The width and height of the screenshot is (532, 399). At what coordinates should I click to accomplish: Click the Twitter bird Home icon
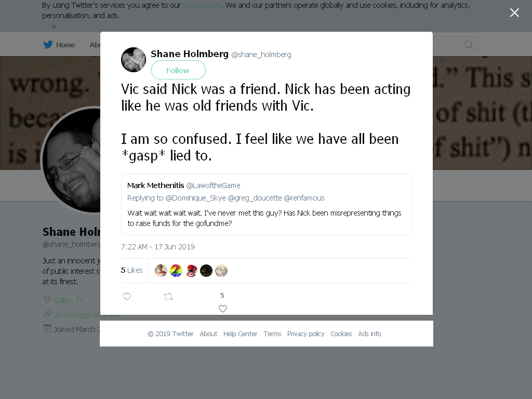[48, 45]
